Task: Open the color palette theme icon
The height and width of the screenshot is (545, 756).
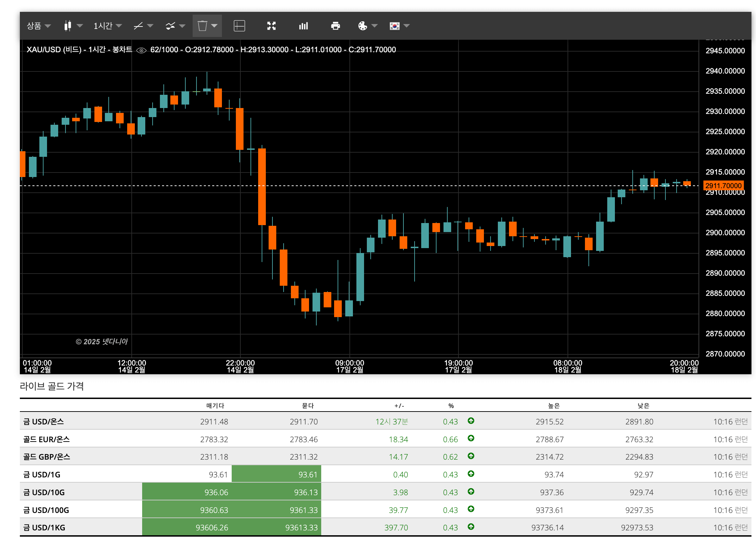Action: (x=363, y=26)
